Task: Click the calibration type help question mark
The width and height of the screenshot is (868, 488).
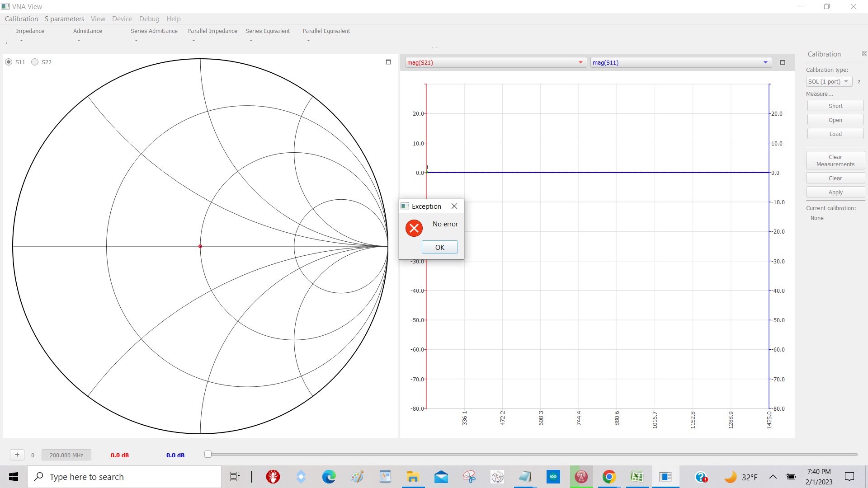Action: tap(859, 82)
